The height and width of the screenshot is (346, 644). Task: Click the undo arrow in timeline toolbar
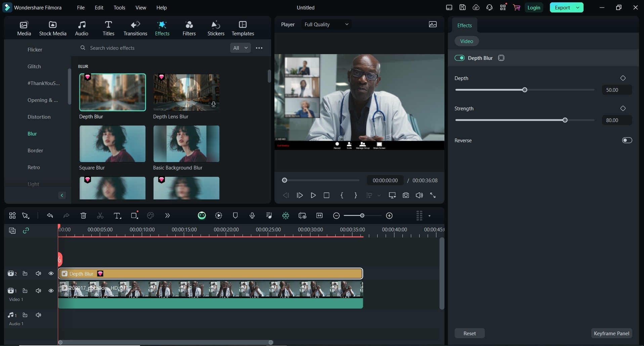click(50, 216)
